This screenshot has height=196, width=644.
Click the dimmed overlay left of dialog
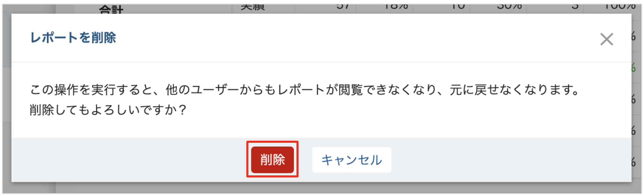[7, 98]
